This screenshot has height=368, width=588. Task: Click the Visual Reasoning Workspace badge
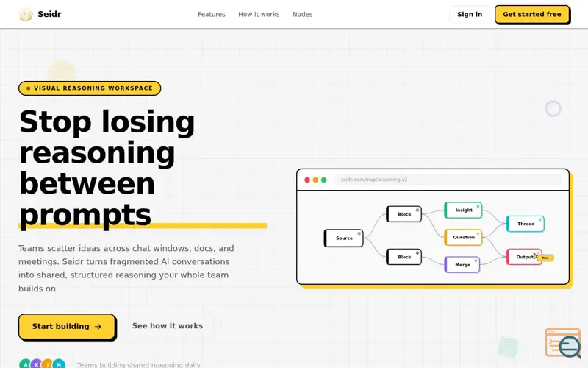point(90,88)
